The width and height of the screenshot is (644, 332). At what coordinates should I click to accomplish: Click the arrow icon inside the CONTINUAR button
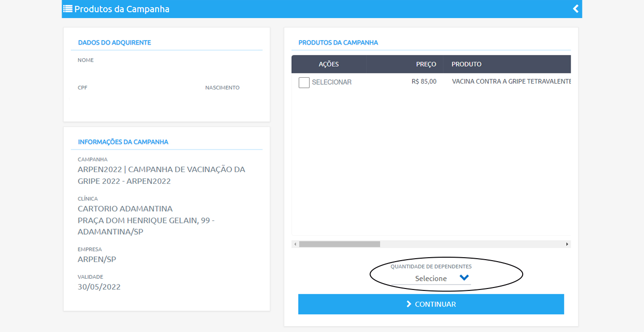pyautogui.click(x=409, y=304)
